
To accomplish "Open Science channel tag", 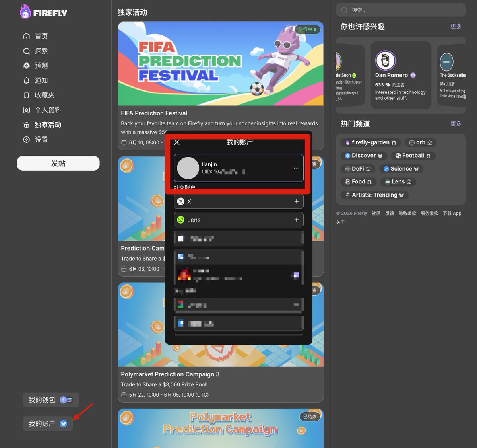I will (401, 169).
